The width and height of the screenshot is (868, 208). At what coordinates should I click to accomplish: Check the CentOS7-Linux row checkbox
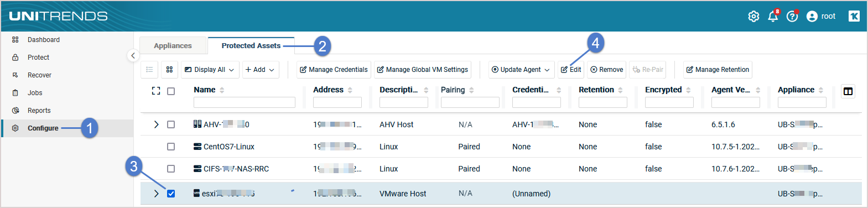(171, 147)
